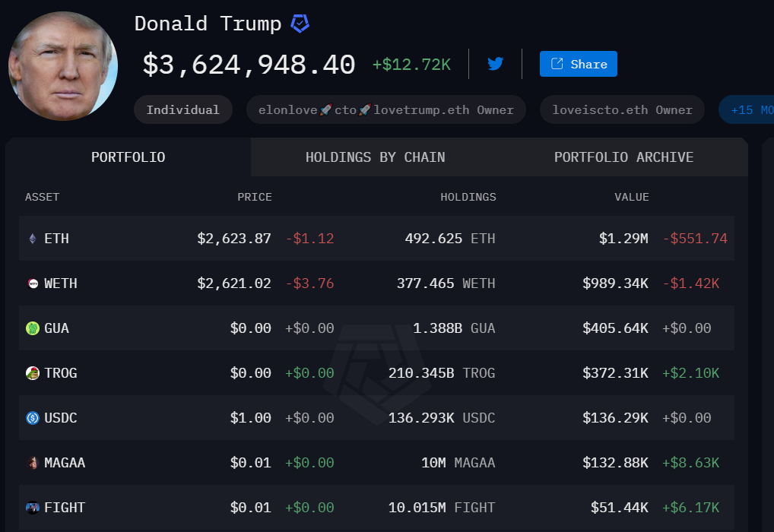The width and height of the screenshot is (774, 532).
Task: Select the WETH token icon
Action: [32, 283]
